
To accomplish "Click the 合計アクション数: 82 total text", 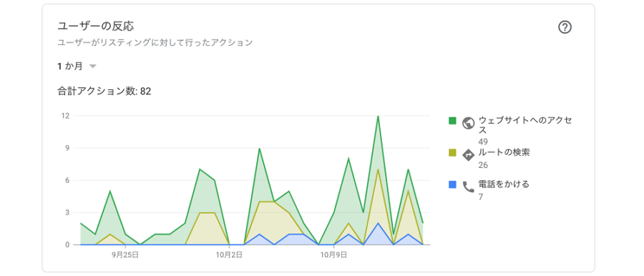I will coord(104,92).
